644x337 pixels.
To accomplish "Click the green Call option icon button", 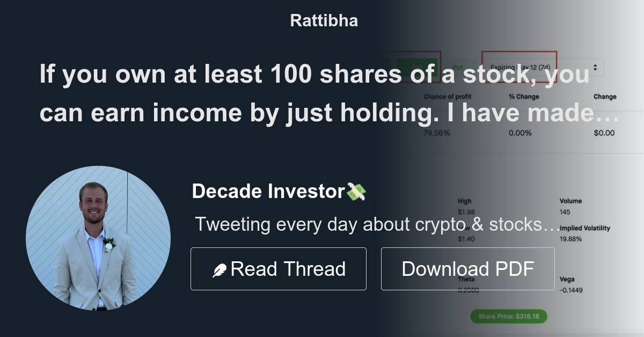I will pos(418,65).
